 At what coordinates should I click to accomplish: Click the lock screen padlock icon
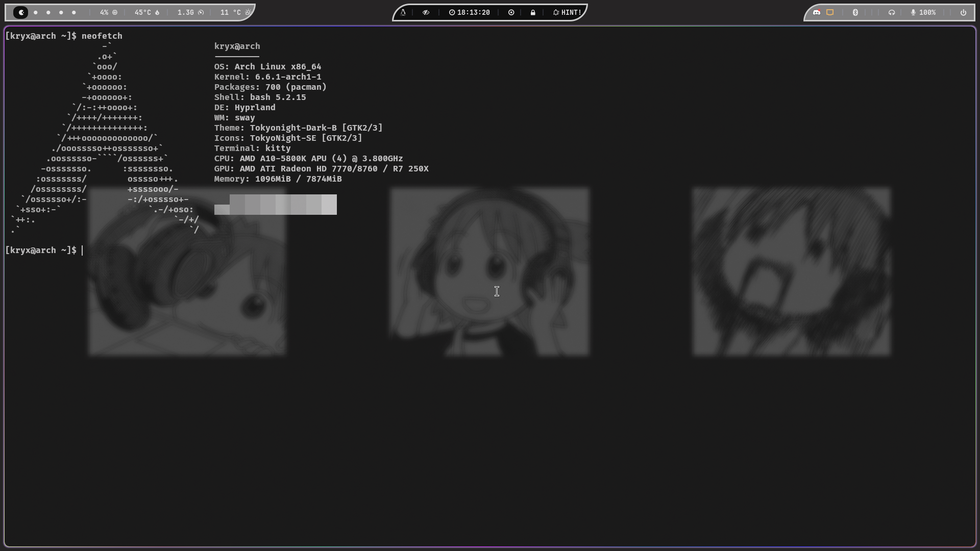pos(533,12)
